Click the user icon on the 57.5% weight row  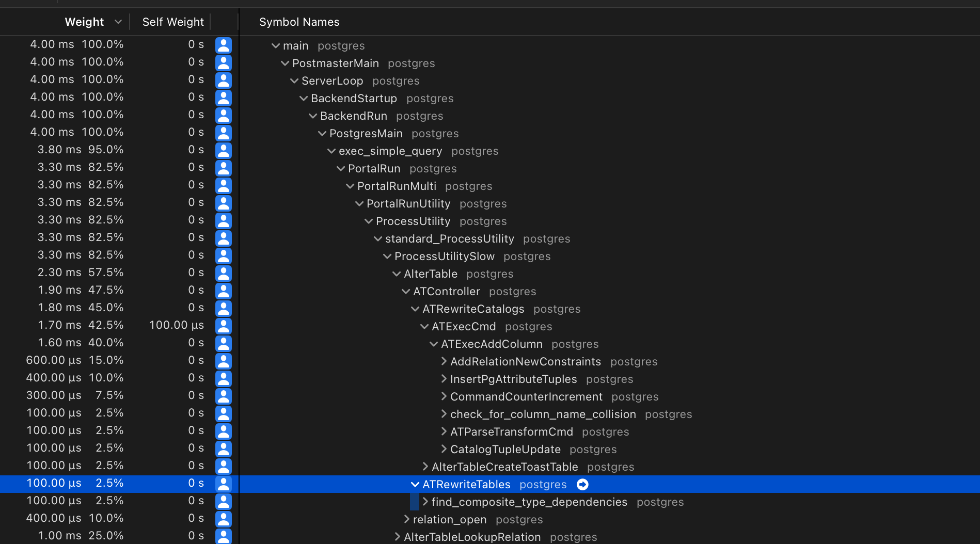coord(224,273)
